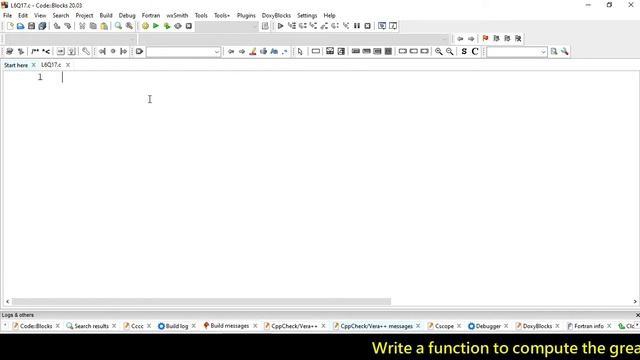Viewport: 640px width, 360px height.
Task: Open the Build menu
Action: click(106, 16)
